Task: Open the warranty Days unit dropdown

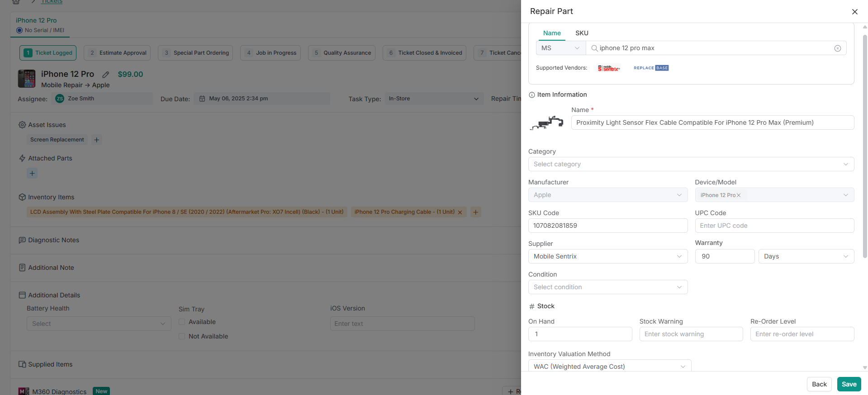Action: pyautogui.click(x=806, y=256)
